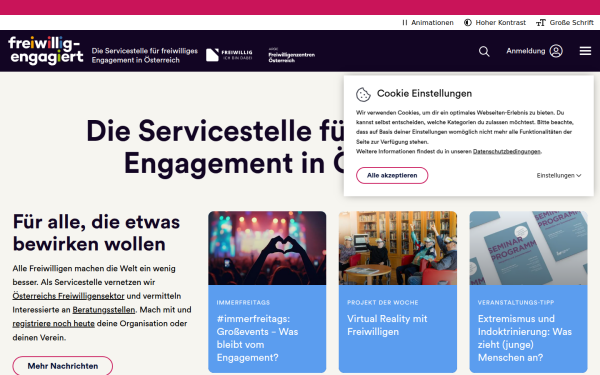Click the Freiwillig ich bin dabei logo
Viewport: 600px width, 375px height.
pos(229,55)
